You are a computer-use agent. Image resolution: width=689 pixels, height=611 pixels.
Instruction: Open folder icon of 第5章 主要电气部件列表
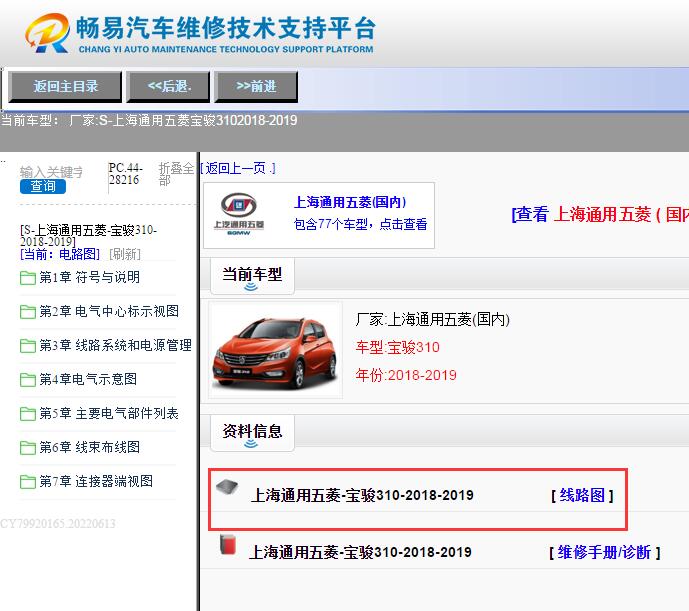(x=28, y=414)
